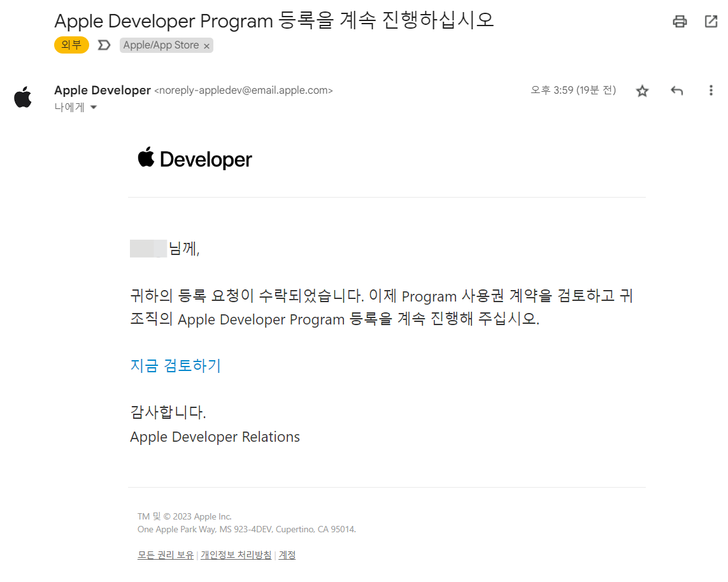Remove the Apple/App Store label via x

point(206,45)
